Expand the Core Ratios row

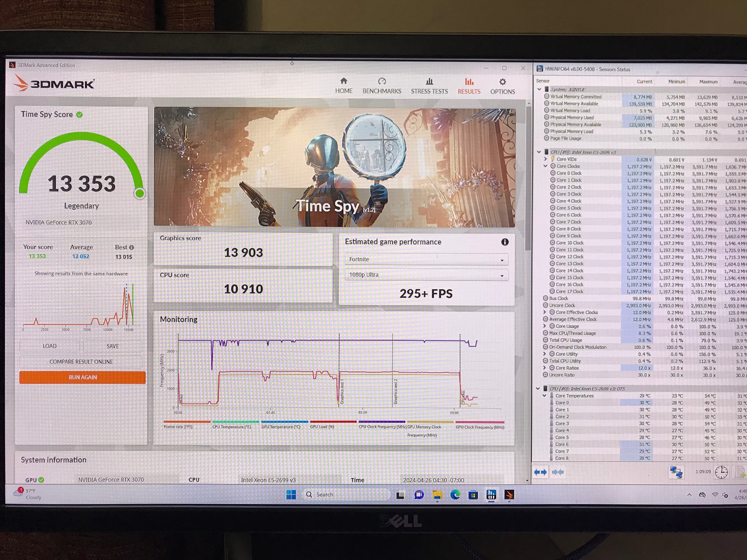click(x=545, y=367)
